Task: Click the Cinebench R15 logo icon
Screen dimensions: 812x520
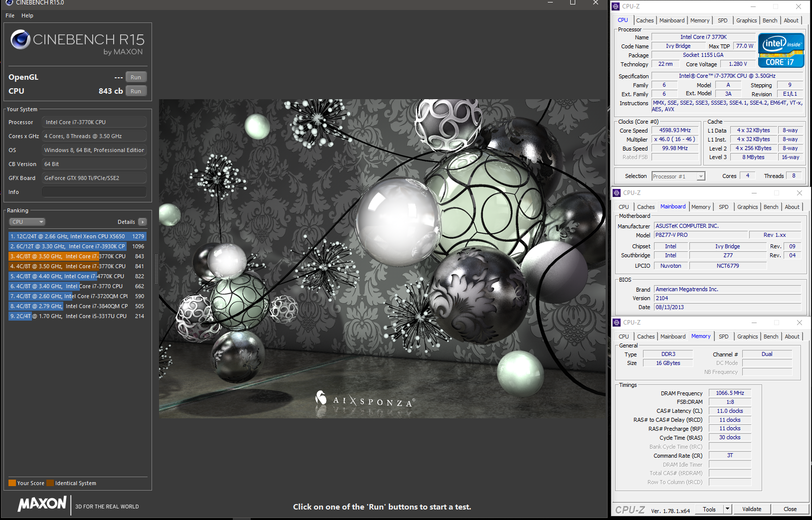Action: [20, 39]
